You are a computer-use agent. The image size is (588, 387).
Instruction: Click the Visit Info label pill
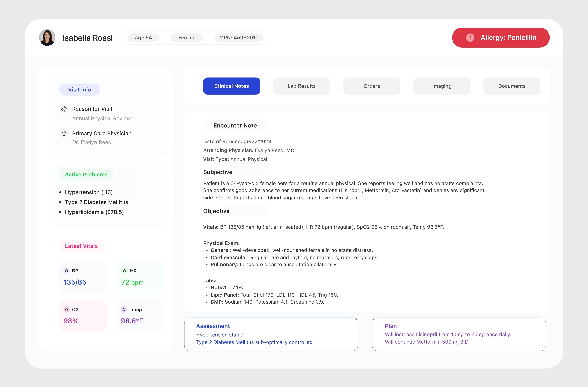pyautogui.click(x=80, y=89)
